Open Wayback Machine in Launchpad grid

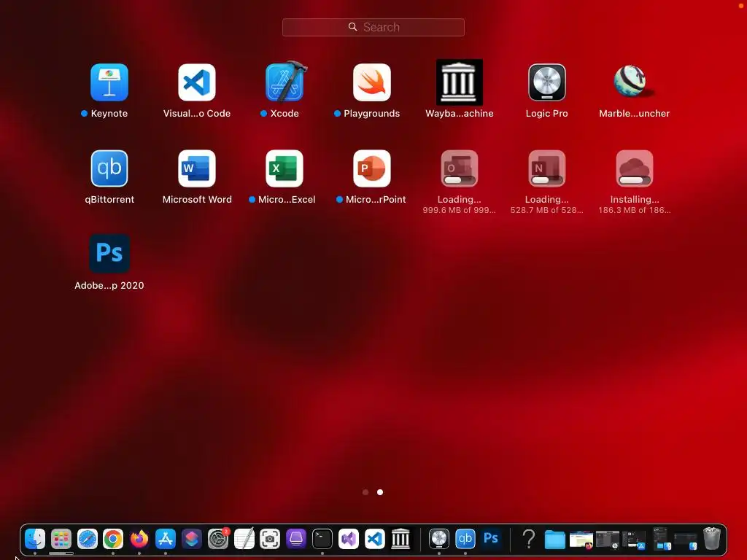(x=460, y=82)
